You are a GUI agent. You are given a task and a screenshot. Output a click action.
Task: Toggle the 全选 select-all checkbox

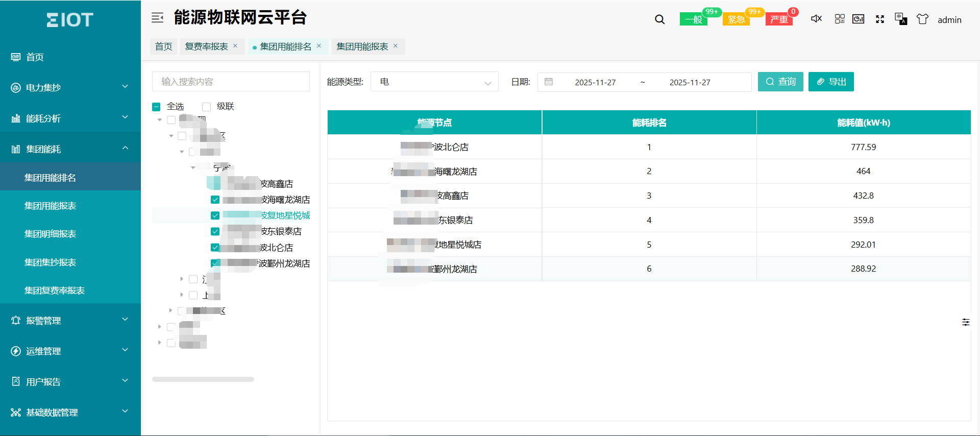point(157,107)
